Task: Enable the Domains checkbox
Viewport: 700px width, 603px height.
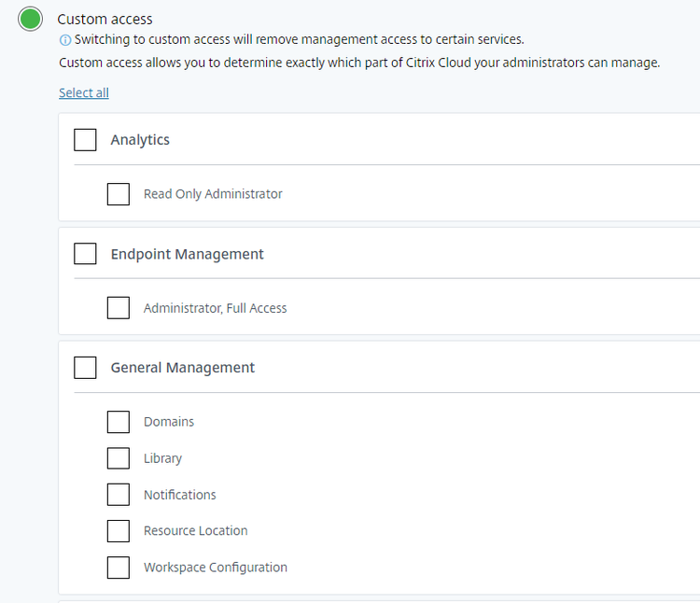Action: (x=119, y=422)
